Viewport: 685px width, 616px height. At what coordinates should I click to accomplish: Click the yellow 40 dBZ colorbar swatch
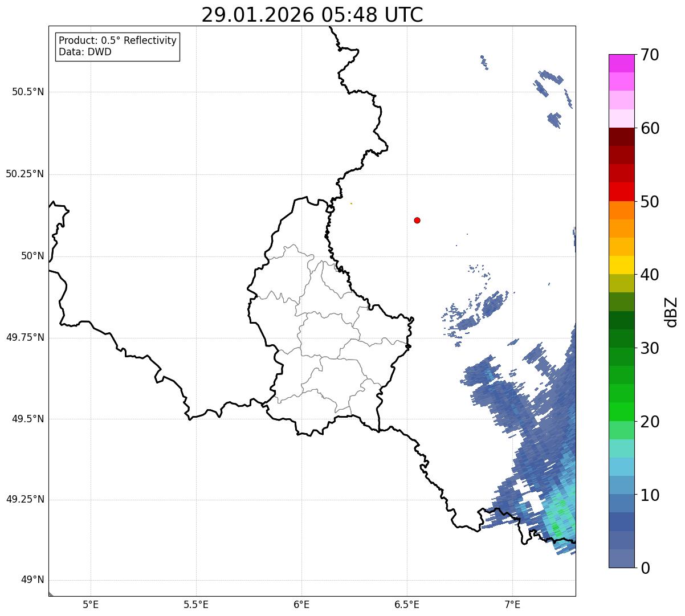coord(621,265)
